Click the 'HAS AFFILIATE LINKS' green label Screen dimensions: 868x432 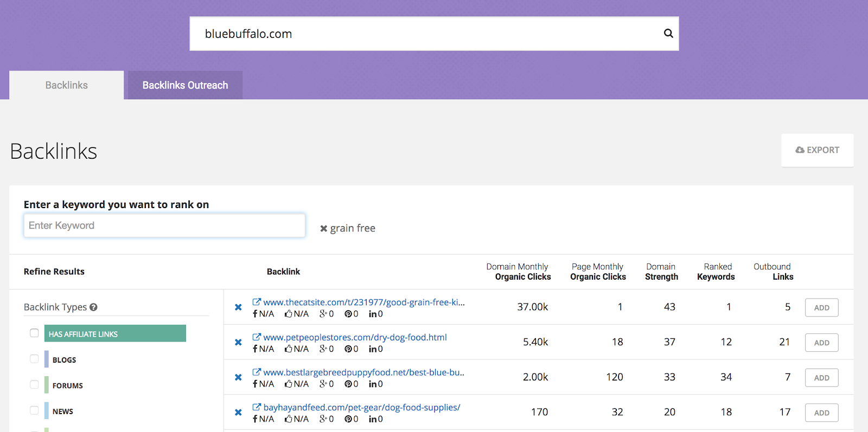point(115,333)
